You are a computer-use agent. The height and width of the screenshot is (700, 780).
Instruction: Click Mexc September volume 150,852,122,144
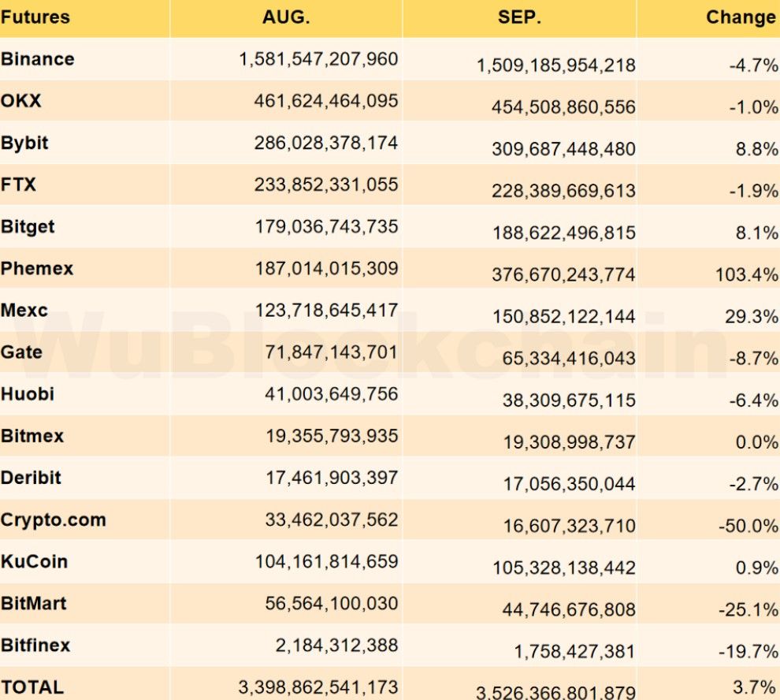coord(563,316)
